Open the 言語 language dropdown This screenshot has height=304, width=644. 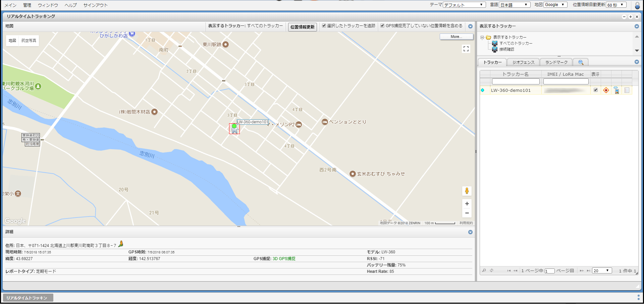click(x=514, y=5)
